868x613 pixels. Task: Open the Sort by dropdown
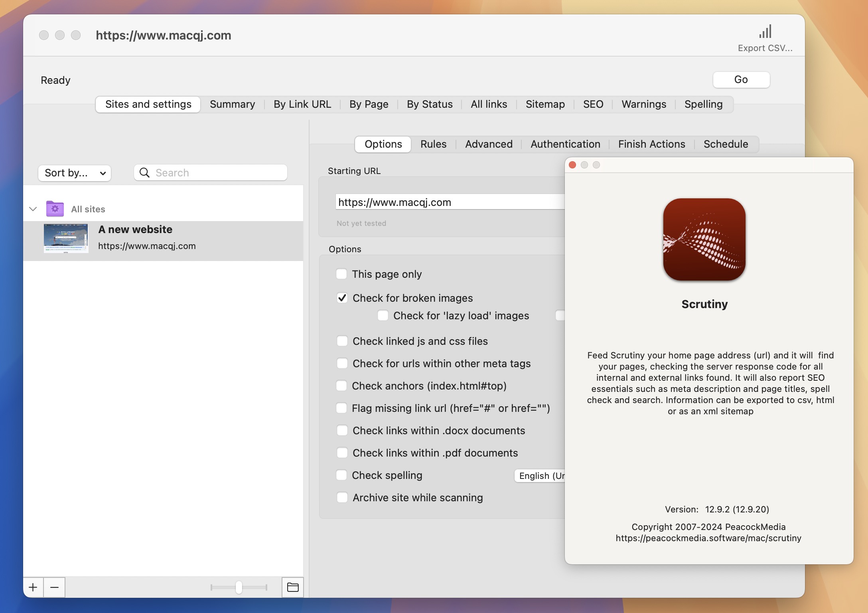click(x=75, y=173)
